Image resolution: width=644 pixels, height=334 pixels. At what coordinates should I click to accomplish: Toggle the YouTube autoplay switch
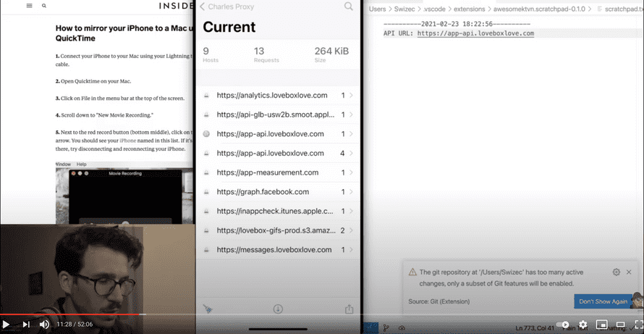(x=563, y=325)
